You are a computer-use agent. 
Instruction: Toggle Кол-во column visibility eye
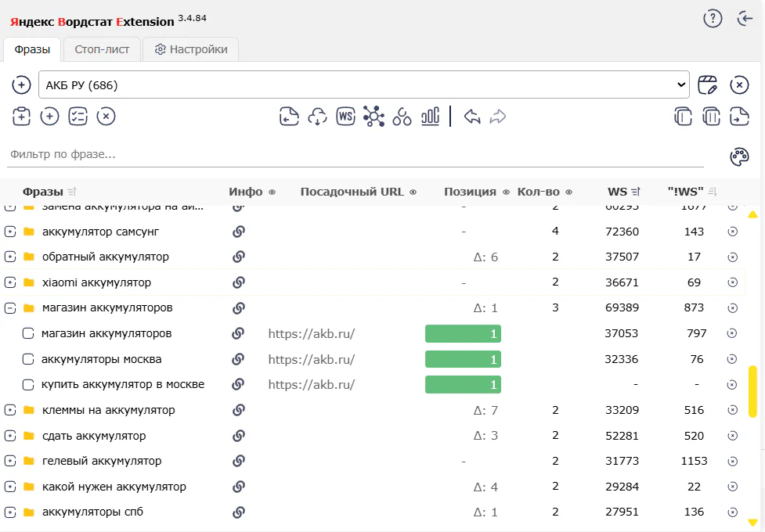click(568, 192)
